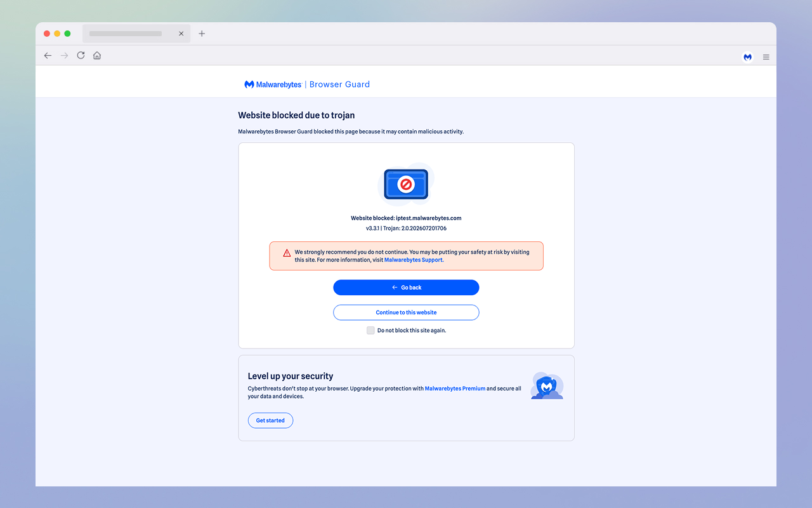Click the red macOS close window button
The width and height of the screenshot is (812, 508).
click(47, 34)
